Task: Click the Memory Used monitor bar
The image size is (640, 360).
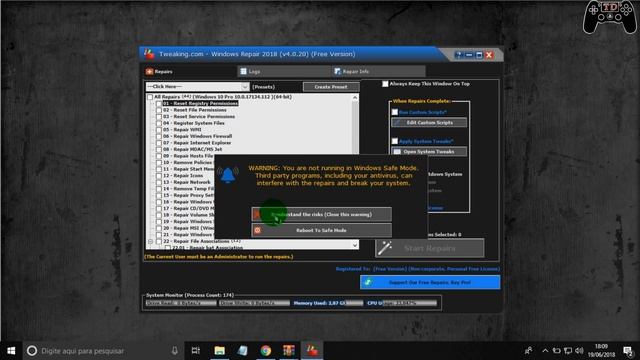Action: [x=328, y=303]
